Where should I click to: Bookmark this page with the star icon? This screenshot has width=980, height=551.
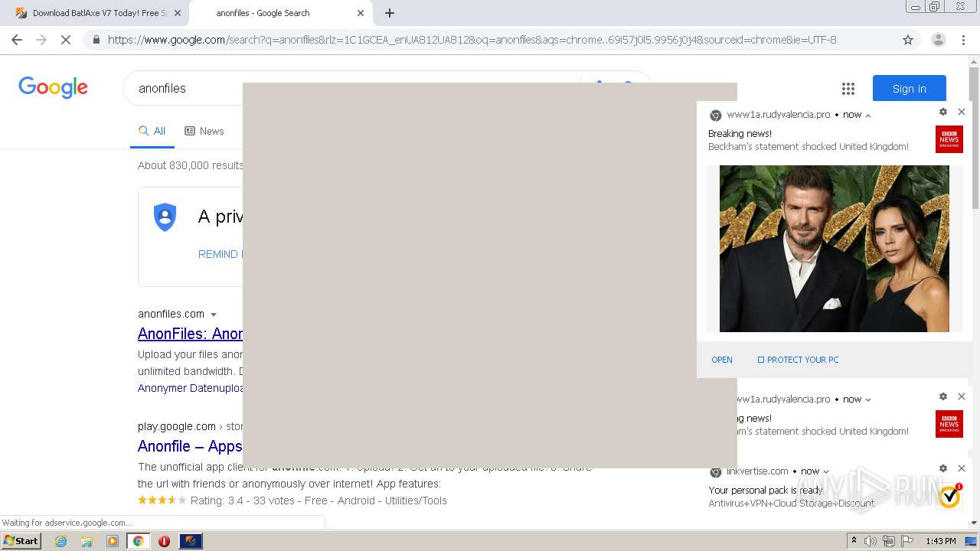coord(908,40)
